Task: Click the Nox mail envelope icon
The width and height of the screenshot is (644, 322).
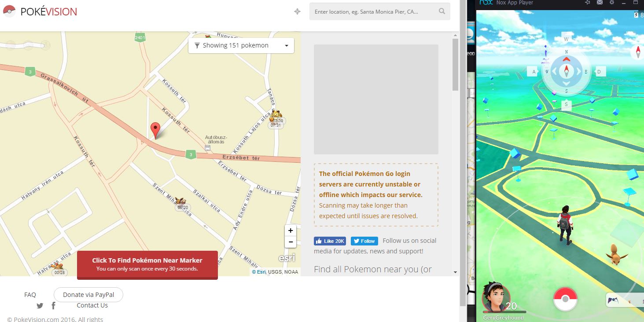Action: tap(600, 3)
